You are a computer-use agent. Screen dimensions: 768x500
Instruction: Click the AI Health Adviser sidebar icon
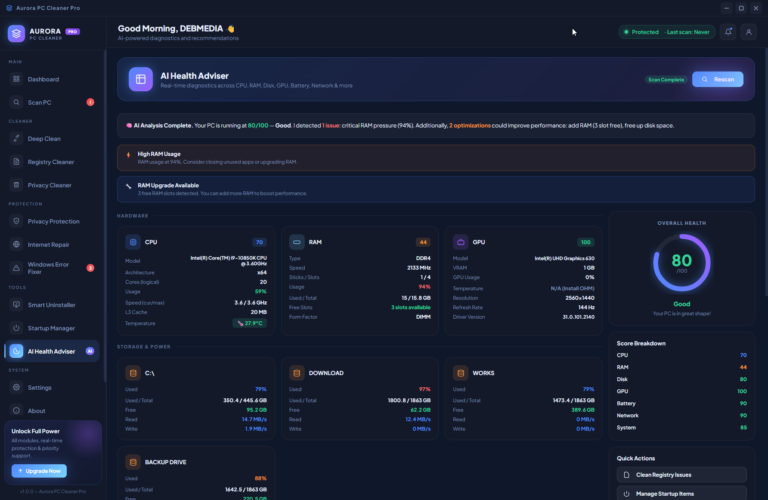pos(16,351)
